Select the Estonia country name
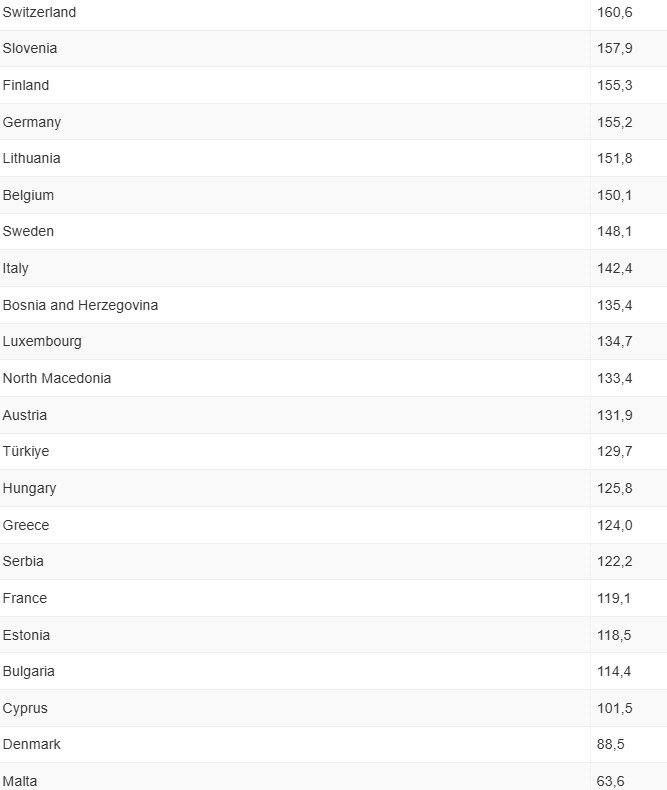The image size is (667, 790). (27, 635)
